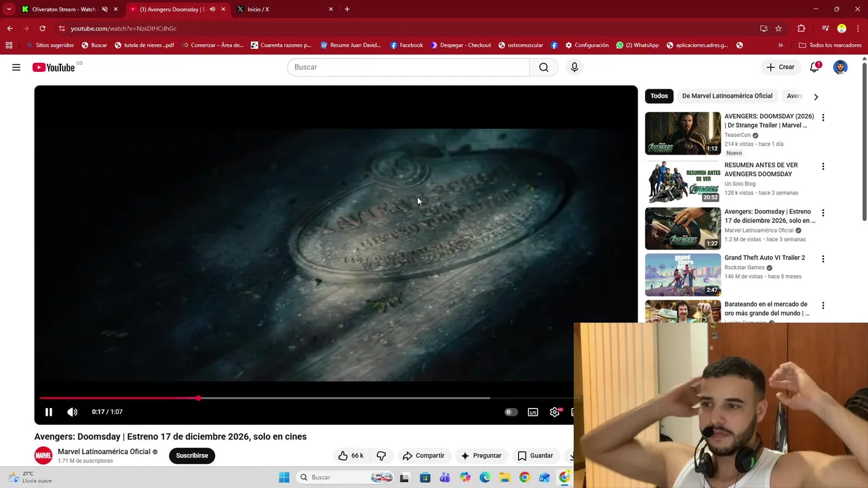Open the Configuración bookmark
This screenshot has height=488, width=868.
587,45
